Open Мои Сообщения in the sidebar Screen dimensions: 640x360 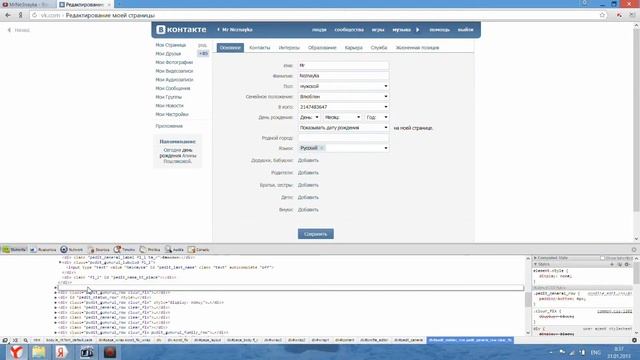point(173,88)
